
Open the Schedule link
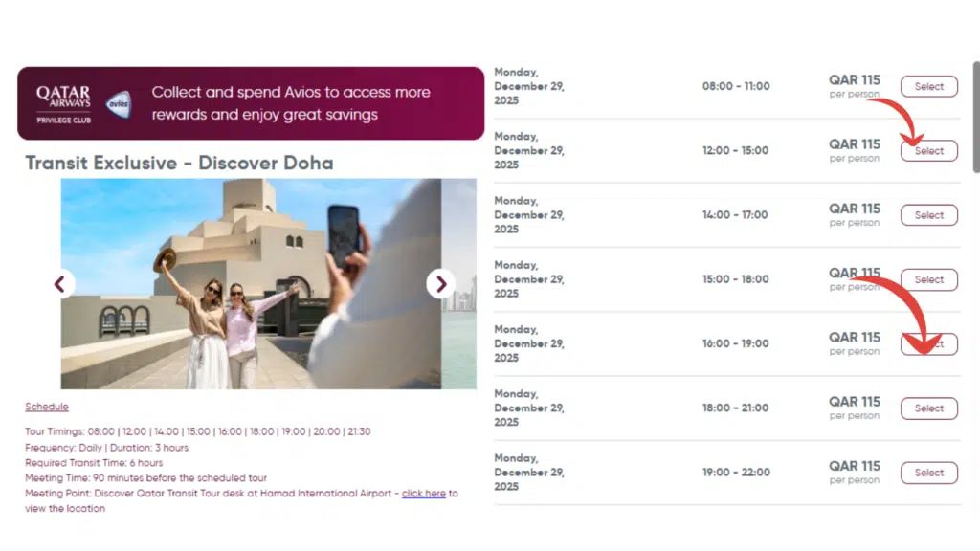point(46,406)
